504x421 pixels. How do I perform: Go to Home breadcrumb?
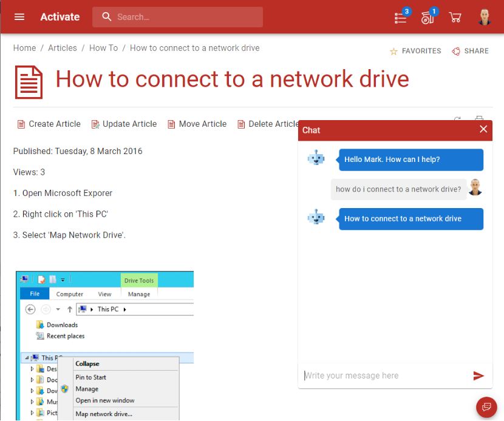click(24, 48)
